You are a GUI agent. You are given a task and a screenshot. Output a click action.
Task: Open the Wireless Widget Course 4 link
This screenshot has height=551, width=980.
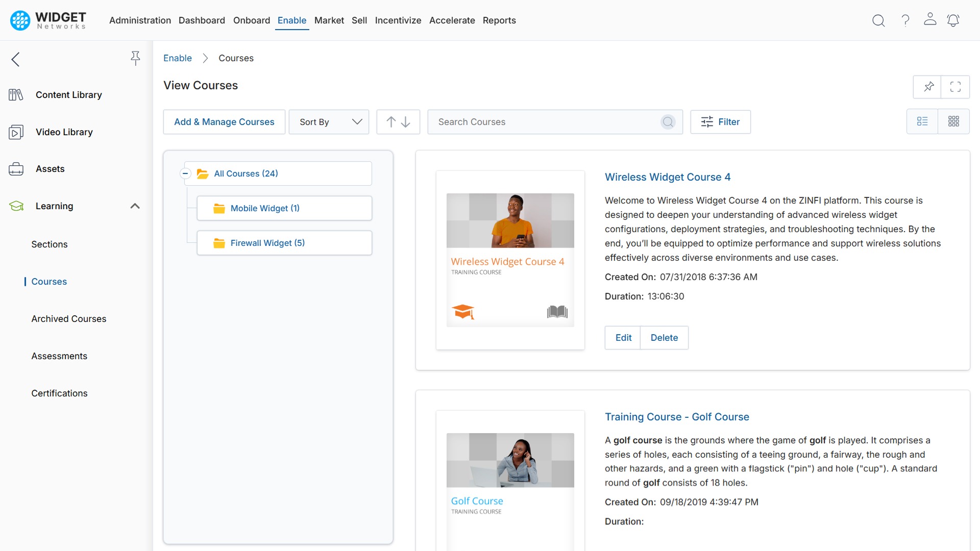pyautogui.click(x=667, y=177)
